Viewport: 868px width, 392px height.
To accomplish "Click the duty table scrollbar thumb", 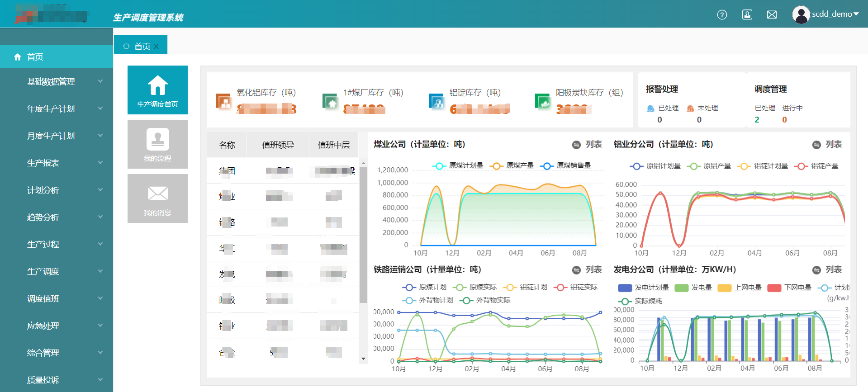I will coord(363,235).
